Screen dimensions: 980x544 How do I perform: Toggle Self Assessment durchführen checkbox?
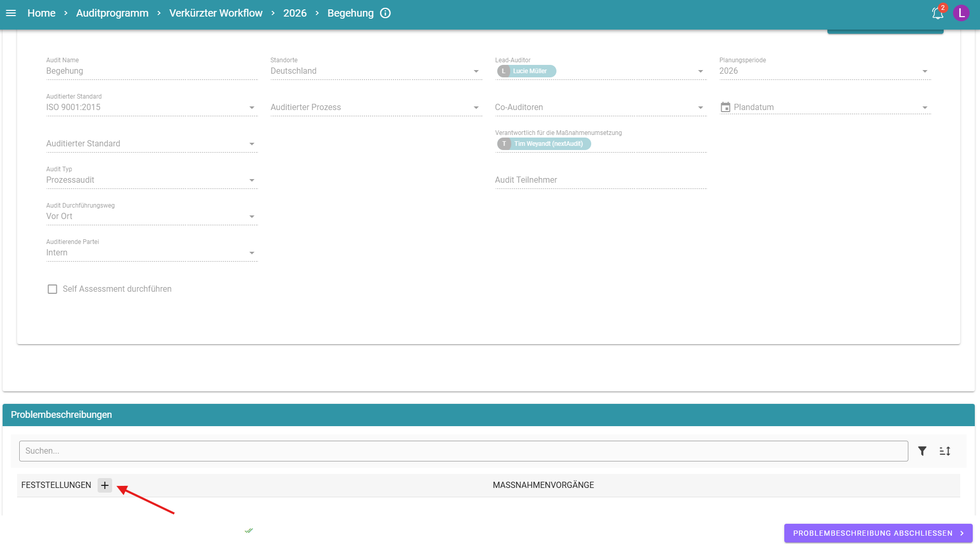52,289
